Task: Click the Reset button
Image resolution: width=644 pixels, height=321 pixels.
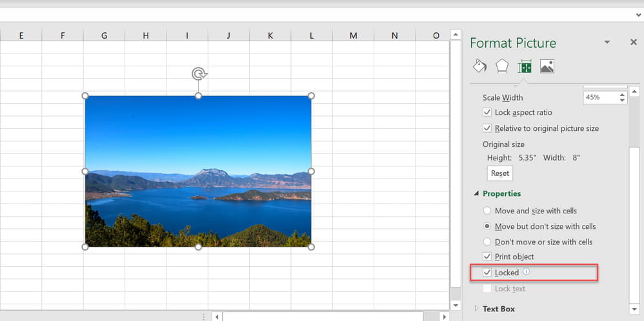Action: pyautogui.click(x=500, y=173)
